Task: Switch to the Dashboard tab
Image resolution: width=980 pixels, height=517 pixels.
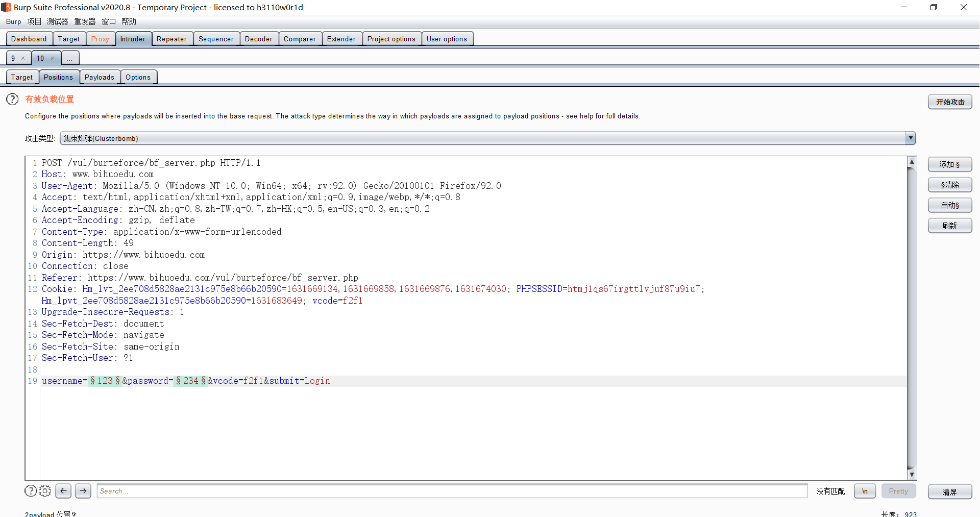Action: tap(29, 39)
